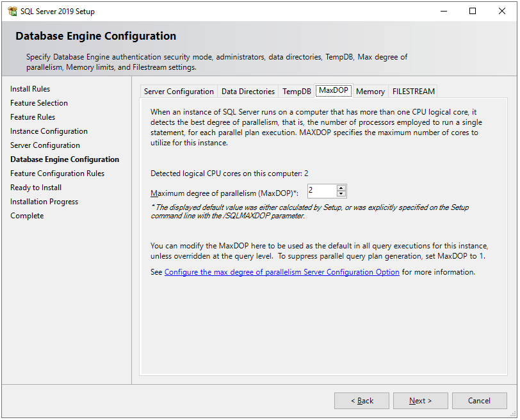Viewport: 520px width, 420px height.
Task: Click the SQL Server Setup title bar icon
Action: click(x=12, y=11)
